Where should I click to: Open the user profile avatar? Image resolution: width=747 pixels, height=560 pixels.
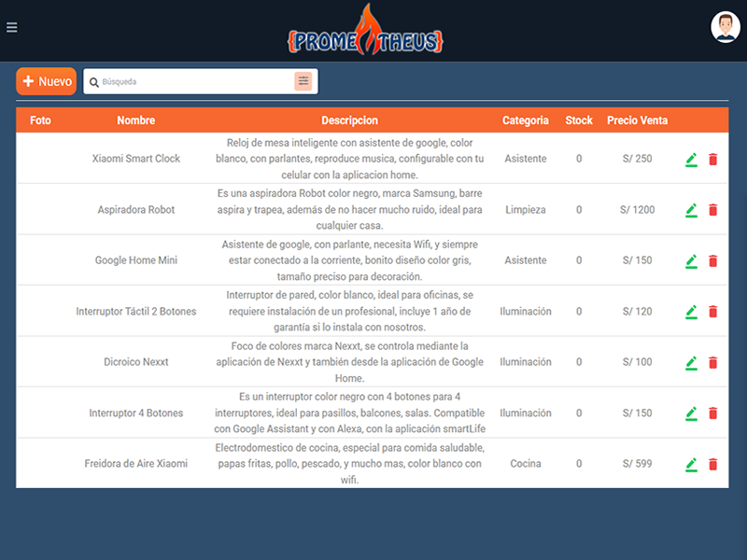[725, 27]
